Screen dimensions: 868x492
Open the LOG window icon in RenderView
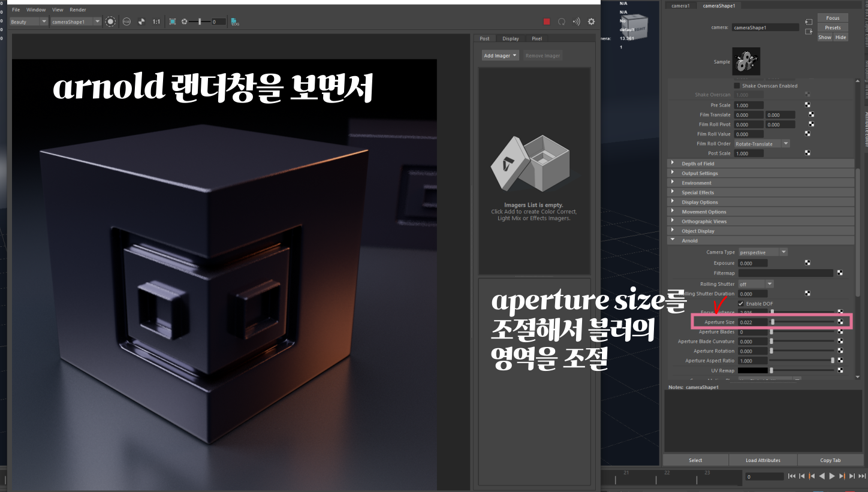click(x=235, y=22)
